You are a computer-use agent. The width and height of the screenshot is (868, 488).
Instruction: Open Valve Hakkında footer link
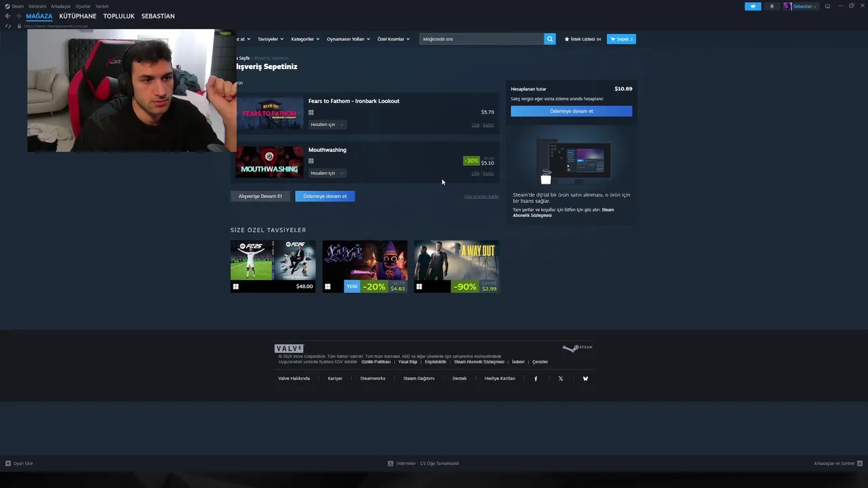pyautogui.click(x=294, y=379)
